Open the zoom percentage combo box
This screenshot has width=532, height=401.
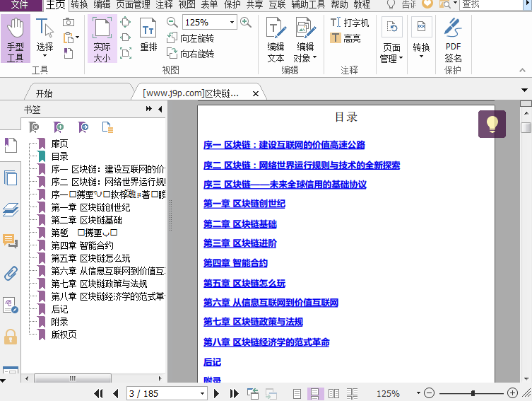(x=209, y=23)
